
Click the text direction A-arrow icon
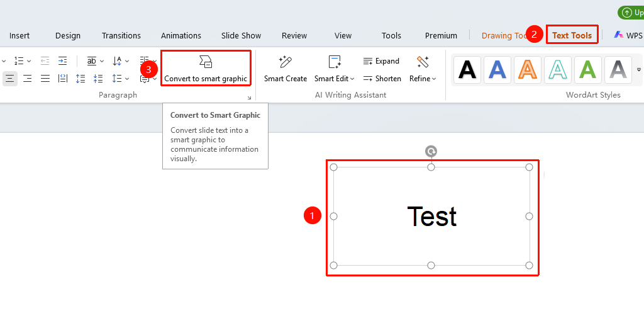[x=117, y=61]
